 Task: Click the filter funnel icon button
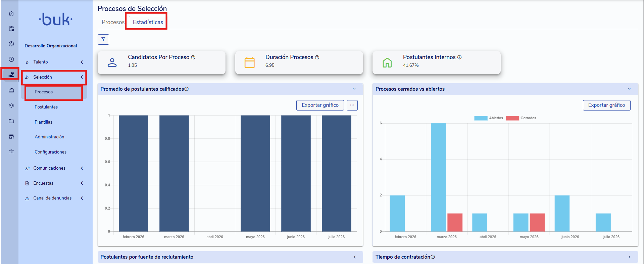click(x=103, y=39)
